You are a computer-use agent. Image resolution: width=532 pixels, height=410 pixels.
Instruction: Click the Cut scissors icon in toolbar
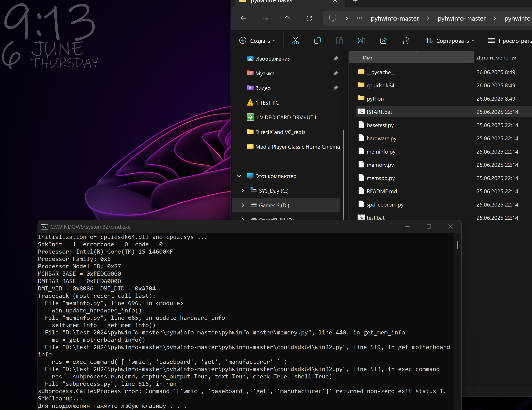pos(295,41)
